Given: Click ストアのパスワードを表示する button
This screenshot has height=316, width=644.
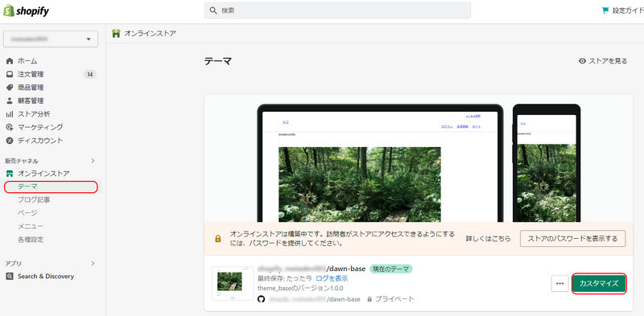Looking at the screenshot, I should [x=572, y=239].
